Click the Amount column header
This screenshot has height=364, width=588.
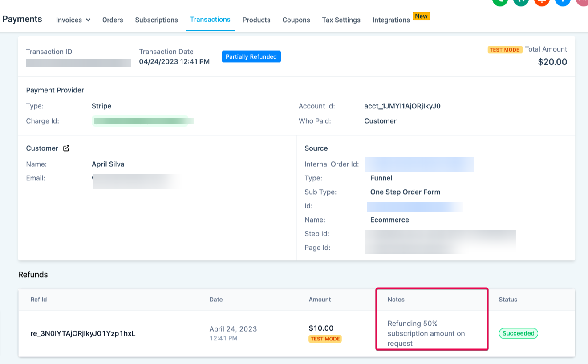coord(320,300)
